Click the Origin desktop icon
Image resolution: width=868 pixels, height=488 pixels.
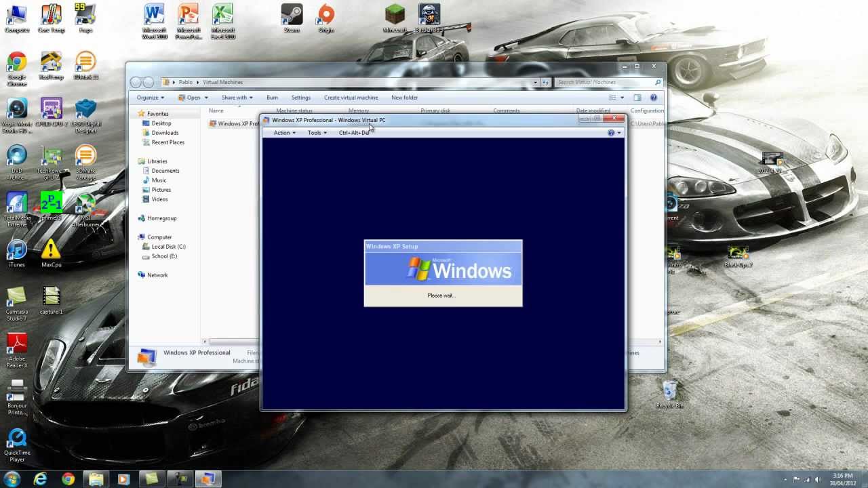coord(326,18)
